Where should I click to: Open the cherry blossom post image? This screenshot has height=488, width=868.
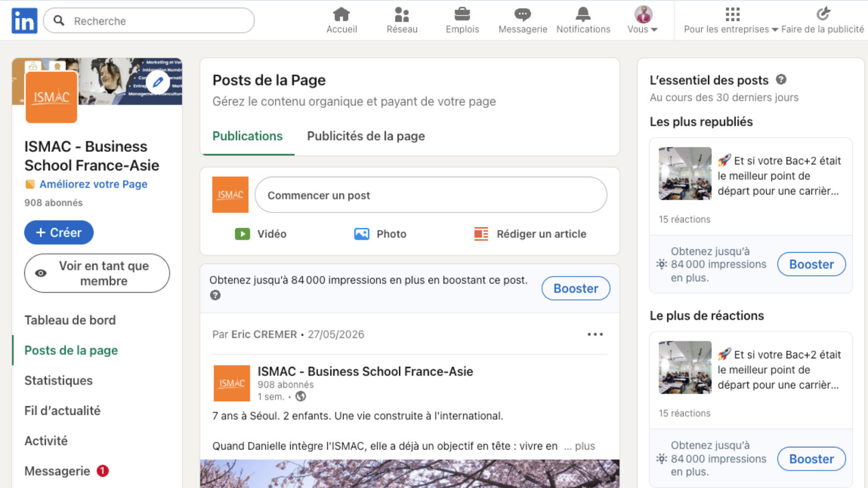coord(410,474)
